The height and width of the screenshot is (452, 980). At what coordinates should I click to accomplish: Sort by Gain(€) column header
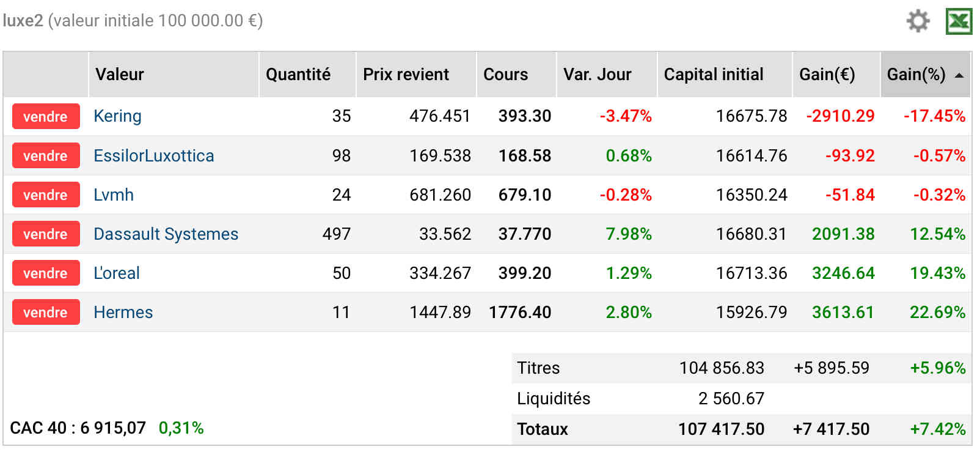click(x=836, y=75)
